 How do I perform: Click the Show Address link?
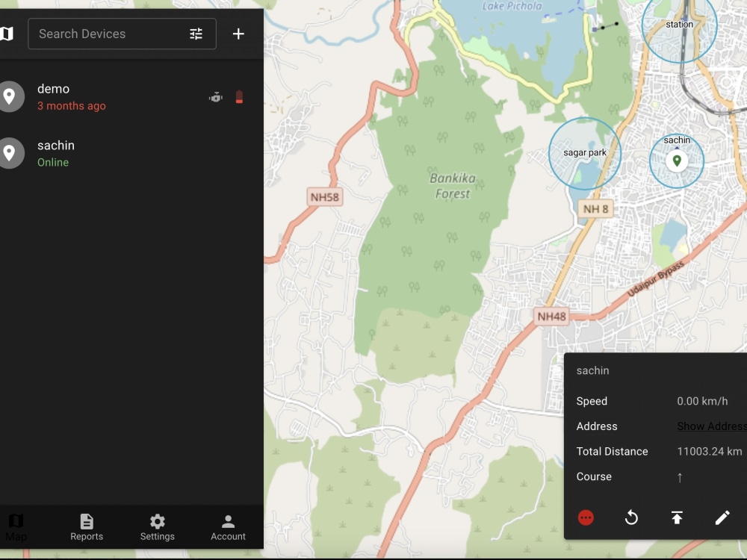[x=711, y=426]
